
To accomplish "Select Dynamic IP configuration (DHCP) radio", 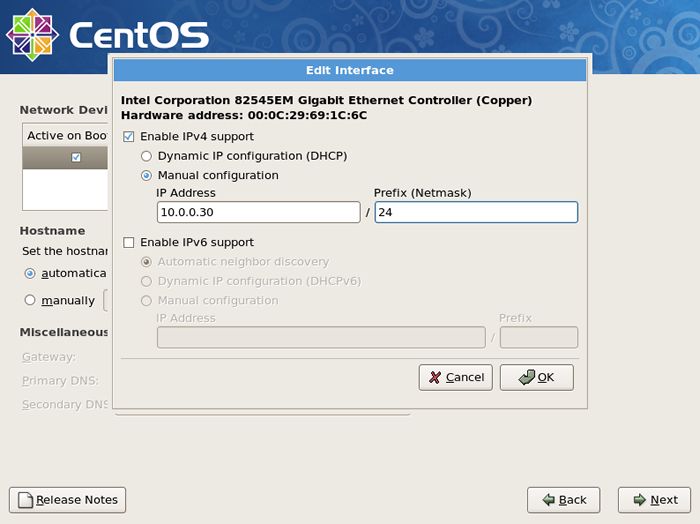I will tap(146, 156).
